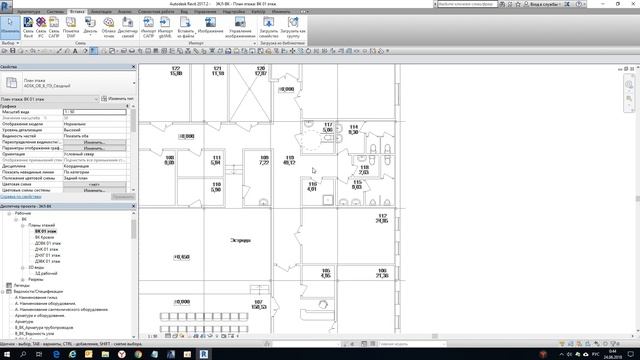The width and height of the screenshot is (640, 360).
Task: Close the Project Browser panel
Action: [x=133, y=206]
